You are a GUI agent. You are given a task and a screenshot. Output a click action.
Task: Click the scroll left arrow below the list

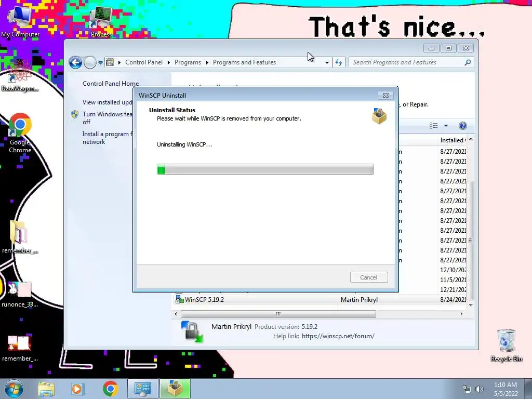click(x=176, y=314)
